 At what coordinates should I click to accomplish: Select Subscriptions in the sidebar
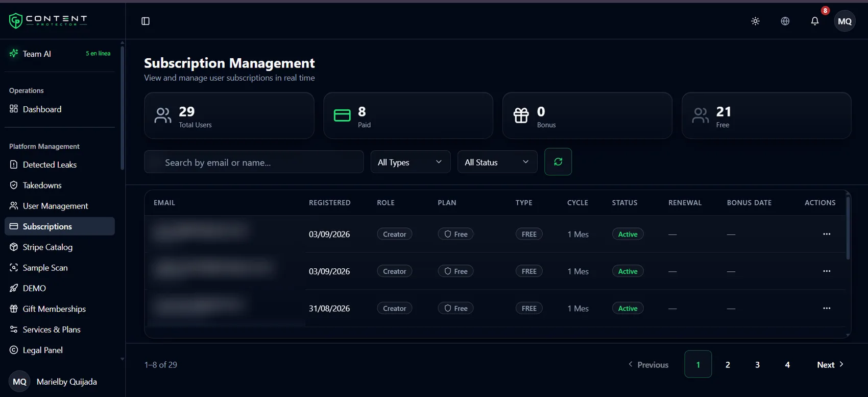point(60,226)
